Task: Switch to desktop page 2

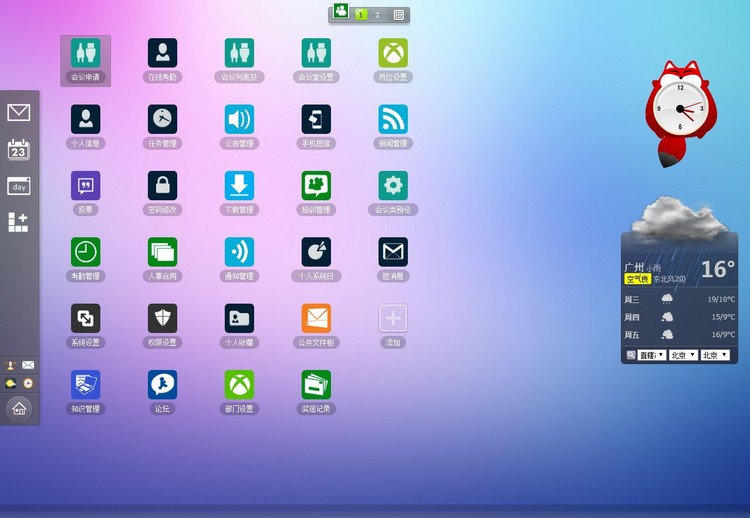Action: (x=377, y=15)
